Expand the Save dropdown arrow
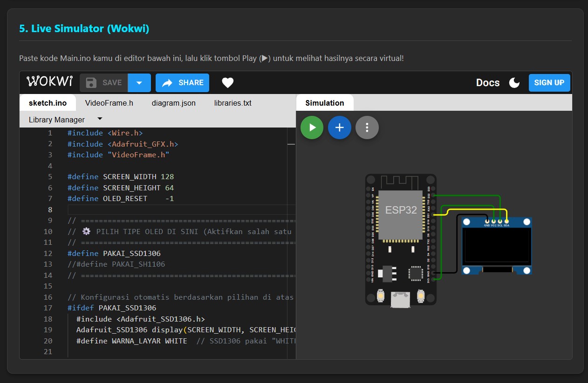Screen dimensions: 588x383 (x=139, y=83)
